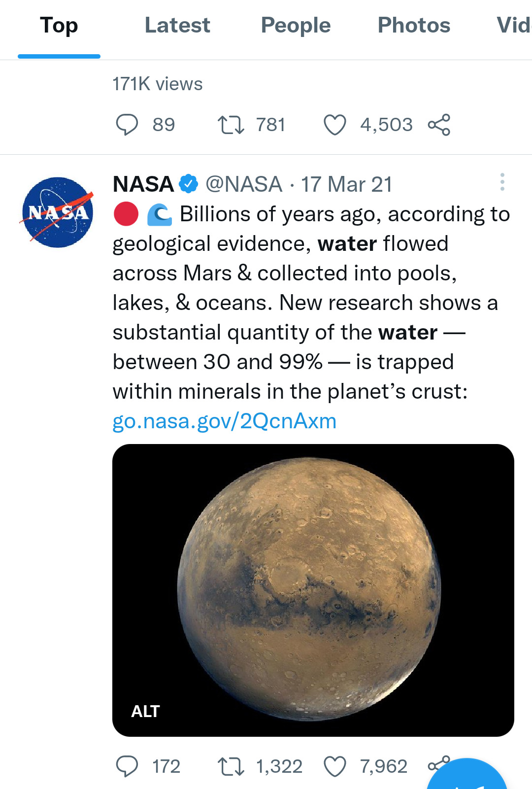This screenshot has height=789, width=532.
Task: Select the Top tab
Action: 59,26
